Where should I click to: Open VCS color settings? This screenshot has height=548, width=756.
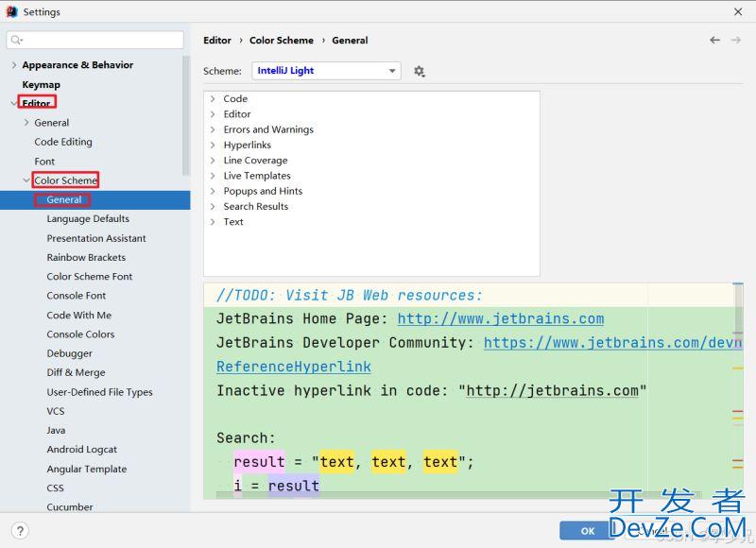click(56, 411)
